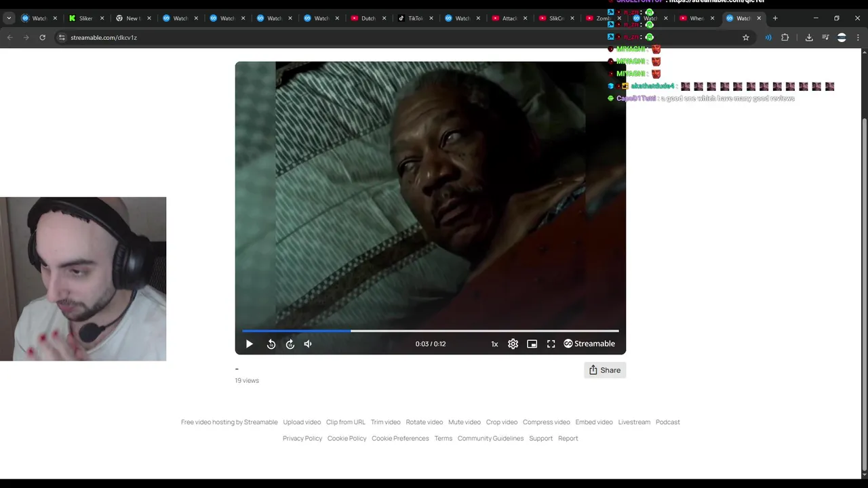The height and width of the screenshot is (488, 868).
Task: Open the Report link
Action: (x=568, y=438)
